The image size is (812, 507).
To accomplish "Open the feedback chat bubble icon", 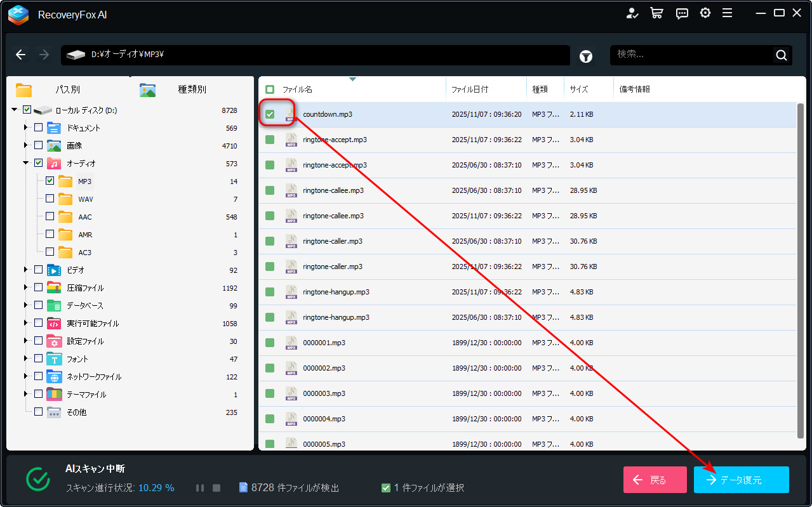I will click(682, 13).
